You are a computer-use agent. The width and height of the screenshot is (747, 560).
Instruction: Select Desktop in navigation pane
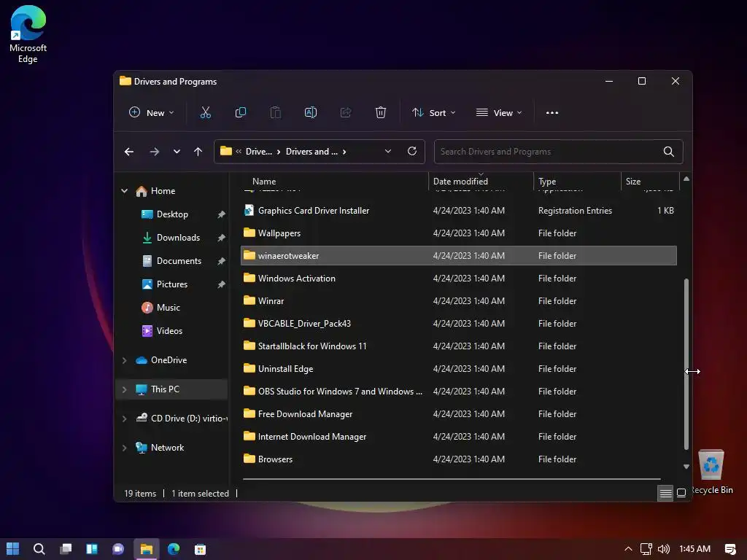pos(172,214)
